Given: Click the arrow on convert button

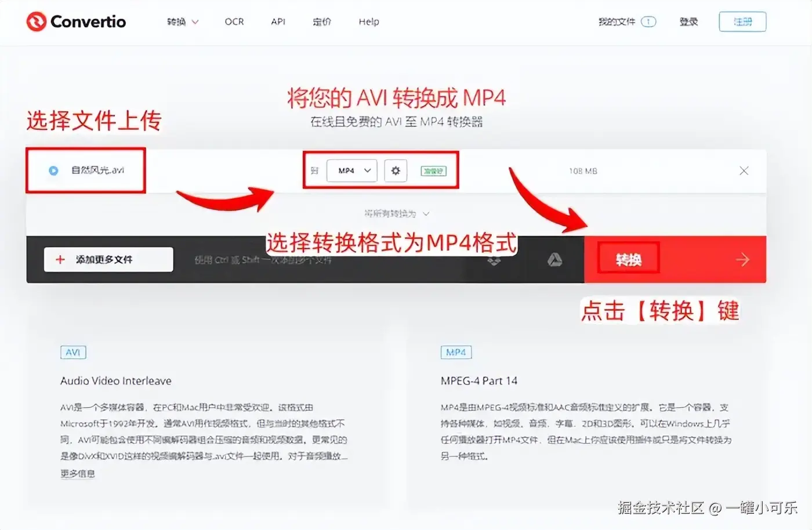Looking at the screenshot, I should tap(742, 260).
